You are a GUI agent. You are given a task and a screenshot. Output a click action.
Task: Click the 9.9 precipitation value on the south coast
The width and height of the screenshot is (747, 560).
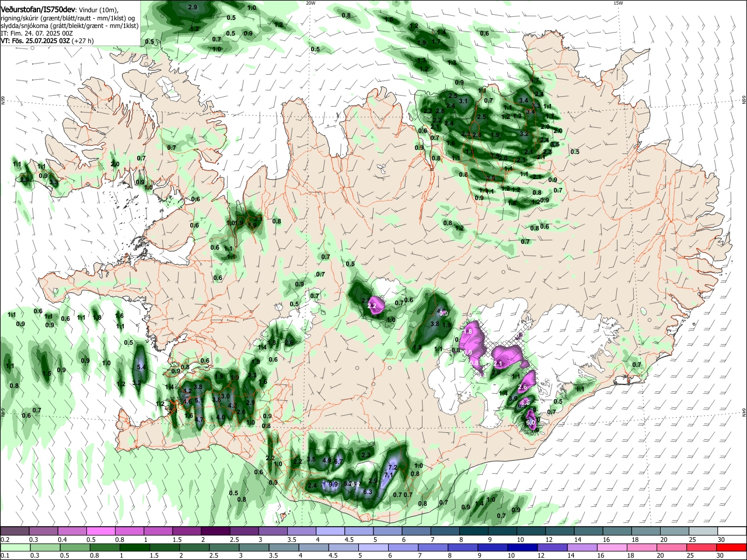pos(333,484)
